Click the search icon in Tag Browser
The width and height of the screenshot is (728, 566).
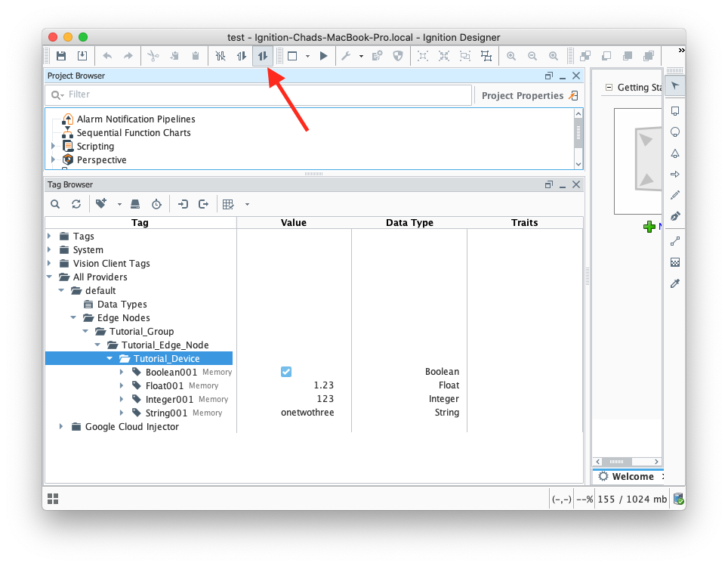pos(55,204)
